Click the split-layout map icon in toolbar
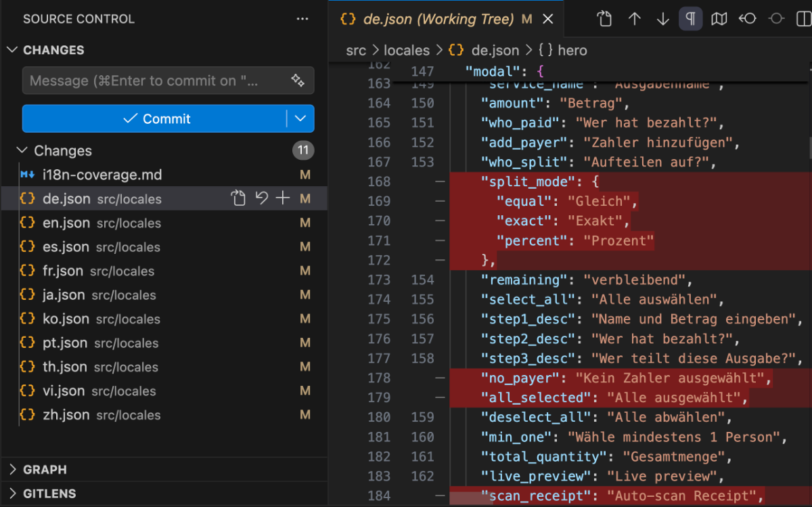The image size is (812, 507). pos(719,19)
